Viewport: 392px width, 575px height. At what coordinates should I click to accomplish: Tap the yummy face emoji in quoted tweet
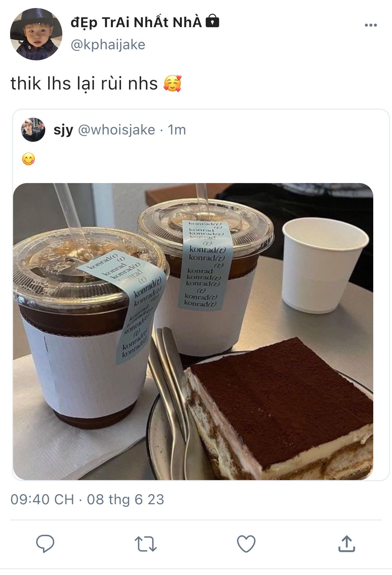[28, 159]
